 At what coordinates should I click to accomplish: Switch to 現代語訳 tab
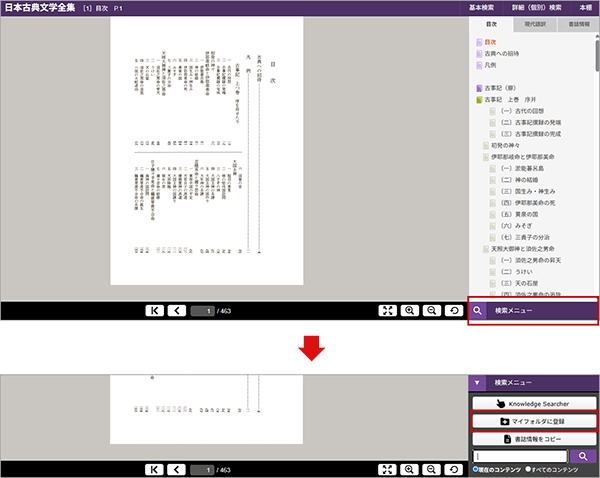click(x=533, y=23)
